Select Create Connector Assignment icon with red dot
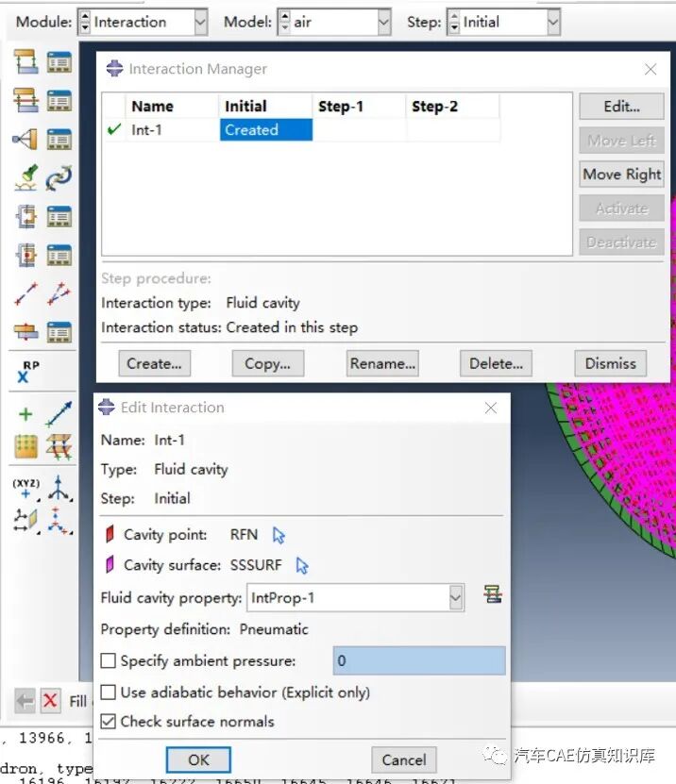The width and height of the screenshot is (676, 784). click(25, 255)
